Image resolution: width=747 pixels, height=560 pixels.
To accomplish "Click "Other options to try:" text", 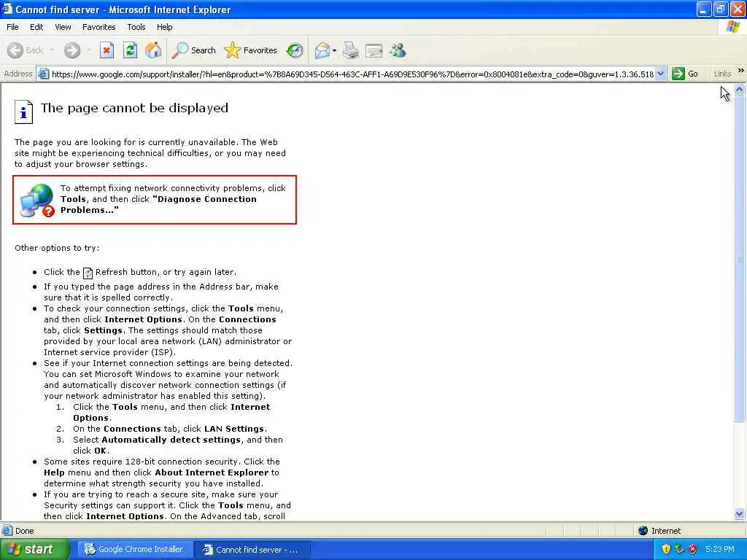I will 57,248.
